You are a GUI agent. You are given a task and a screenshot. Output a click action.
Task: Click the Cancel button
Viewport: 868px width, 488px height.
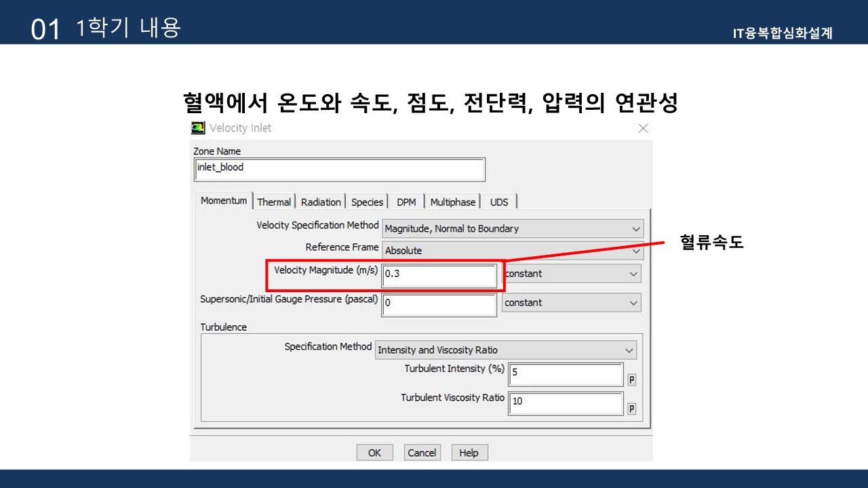tap(422, 453)
